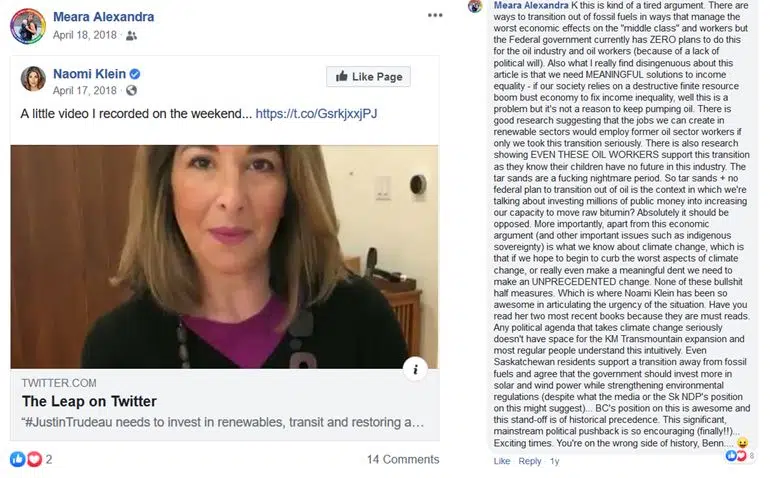
Task: Click the red heart reaction icon under post
Action: [34, 459]
